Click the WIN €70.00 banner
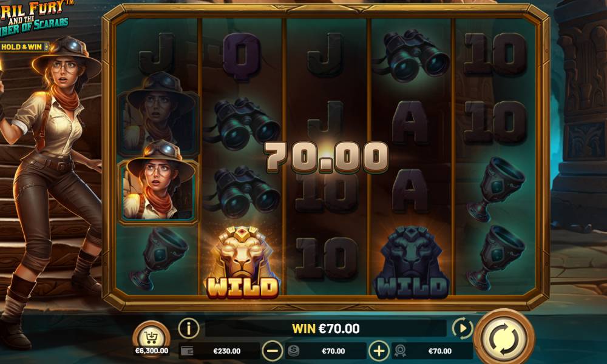The height and width of the screenshot is (364, 607). (325, 328)
